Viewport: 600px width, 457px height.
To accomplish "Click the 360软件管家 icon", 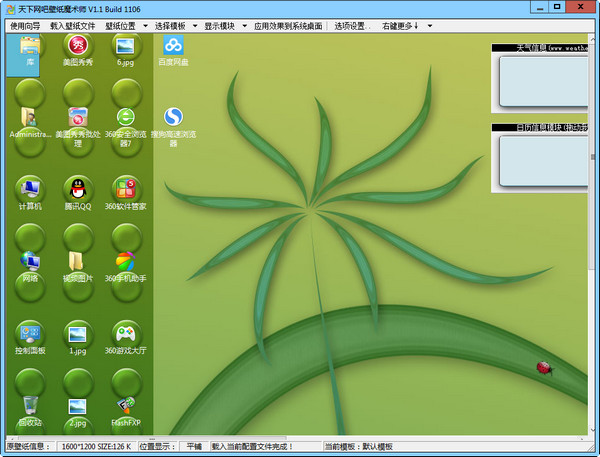I will [125, 188].
